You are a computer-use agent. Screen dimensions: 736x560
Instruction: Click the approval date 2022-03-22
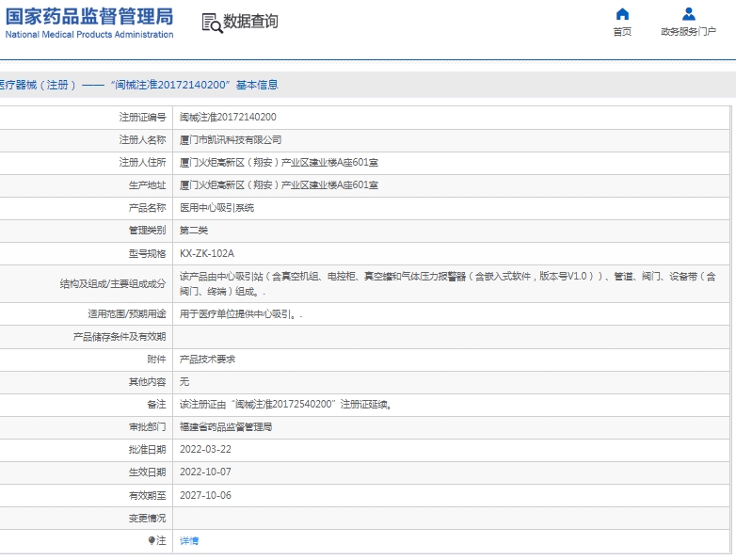tap(205, 449)
